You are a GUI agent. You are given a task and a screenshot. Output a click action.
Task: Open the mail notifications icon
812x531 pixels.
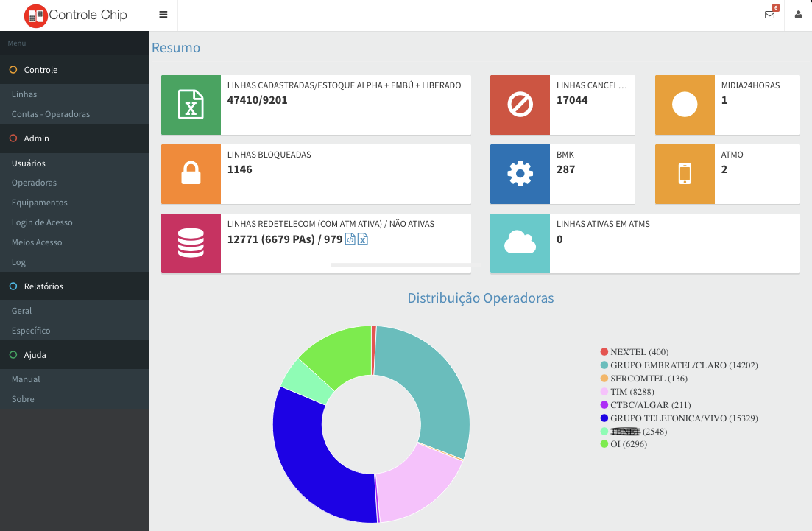pyautogui.click(x=770, y=15)
